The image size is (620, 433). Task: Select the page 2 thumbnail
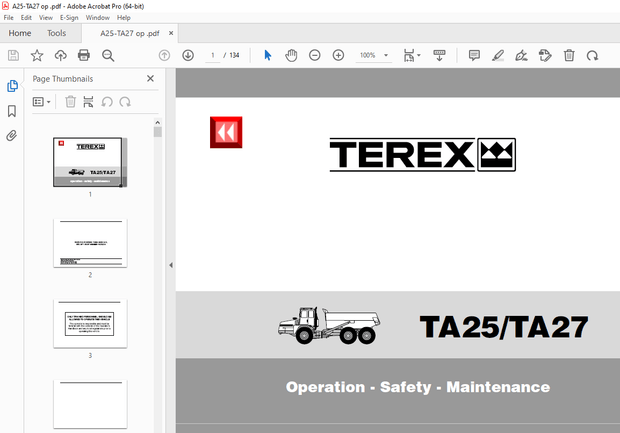tap(90, 243)
